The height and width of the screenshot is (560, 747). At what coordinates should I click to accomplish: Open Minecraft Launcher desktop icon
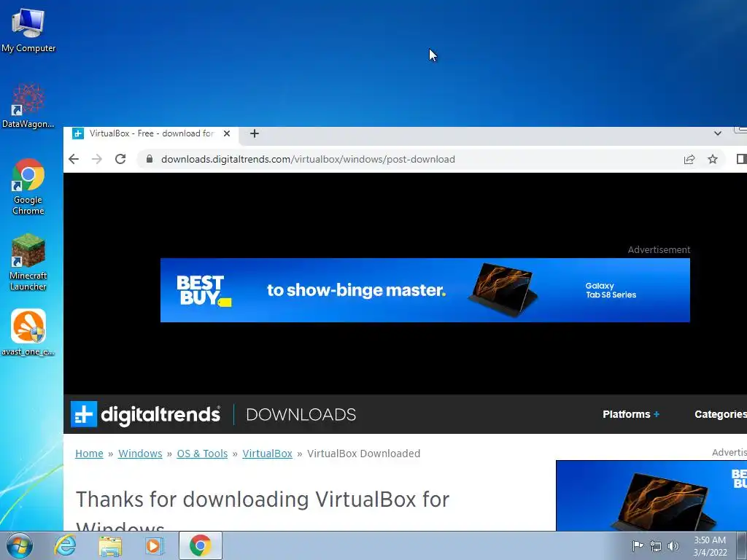pyautogui.click(x=28, y=262)
